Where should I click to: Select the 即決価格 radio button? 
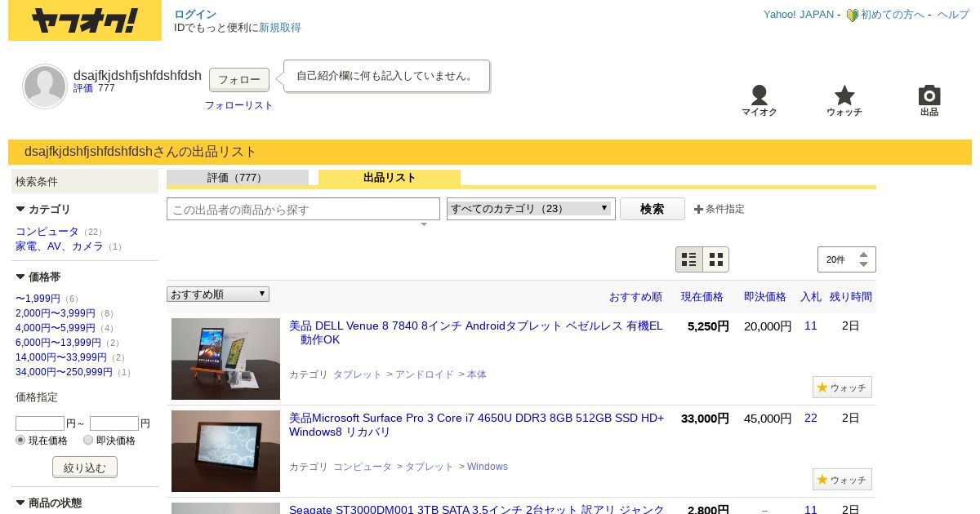point(88,440)
